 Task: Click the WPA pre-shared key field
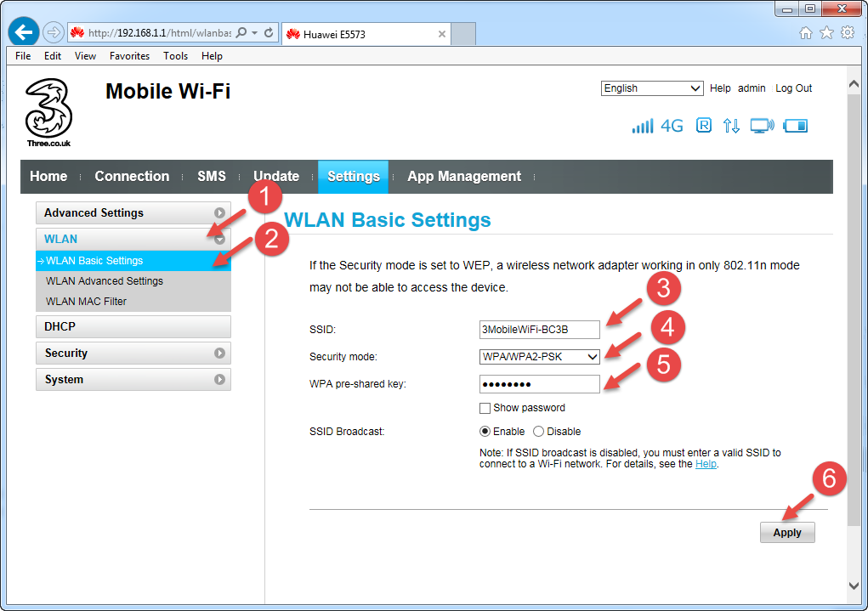[539, 384]
